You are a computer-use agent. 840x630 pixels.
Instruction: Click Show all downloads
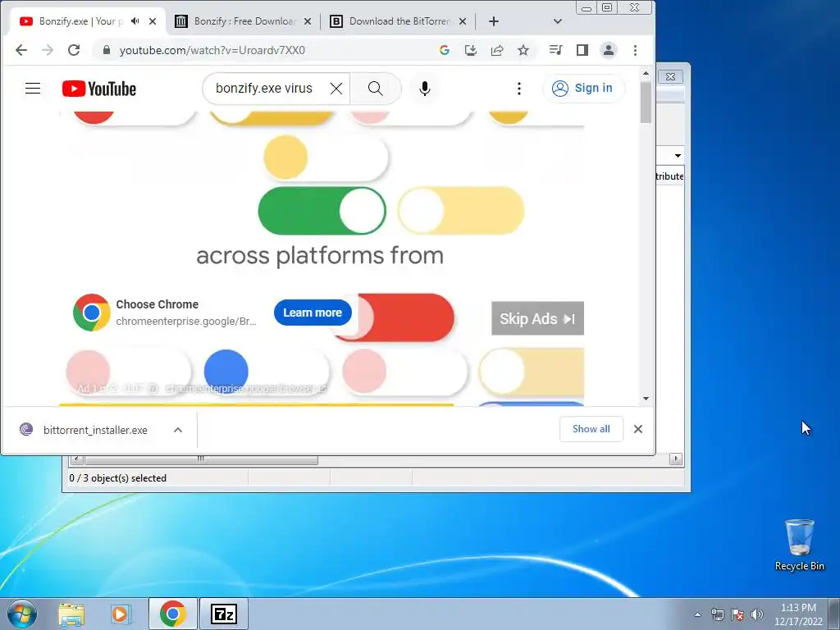591,429
